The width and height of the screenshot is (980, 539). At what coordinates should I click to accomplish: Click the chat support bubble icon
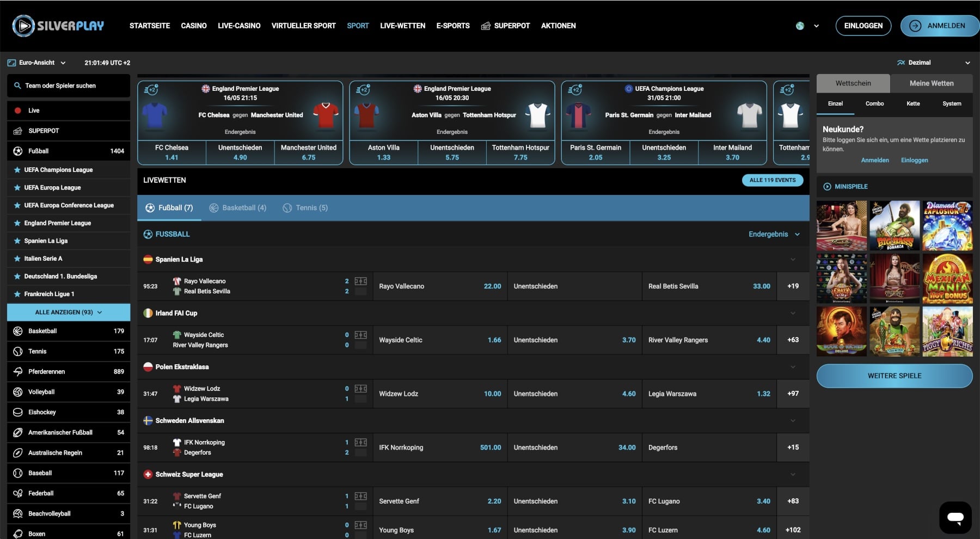click(955, 517)
